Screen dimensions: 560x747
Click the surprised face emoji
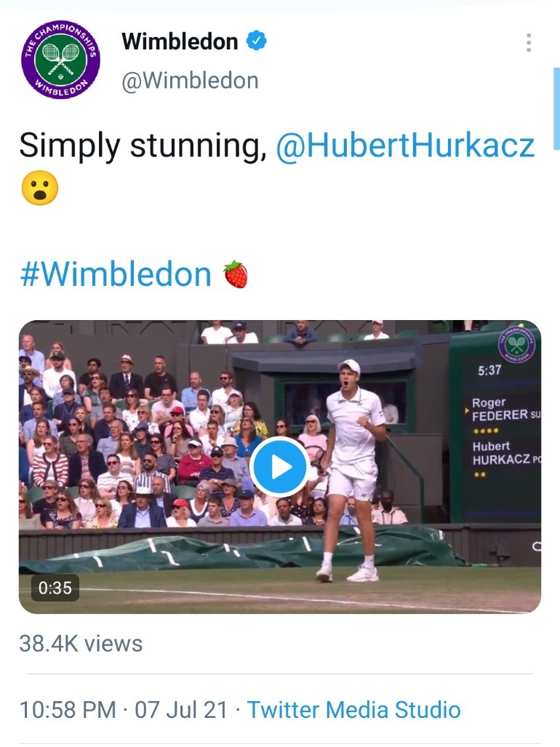[39, 188]
